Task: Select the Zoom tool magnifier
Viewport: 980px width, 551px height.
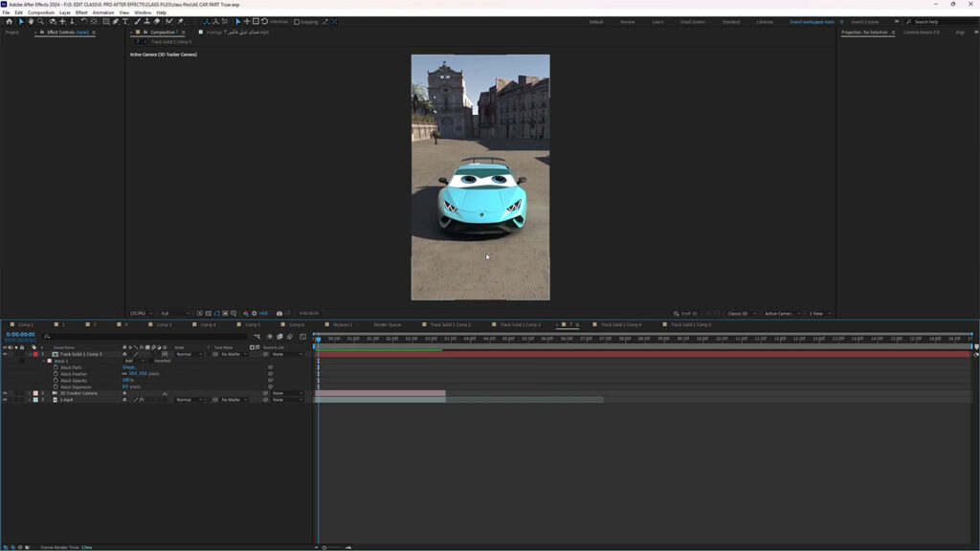Action: click(x=40, y=21)
